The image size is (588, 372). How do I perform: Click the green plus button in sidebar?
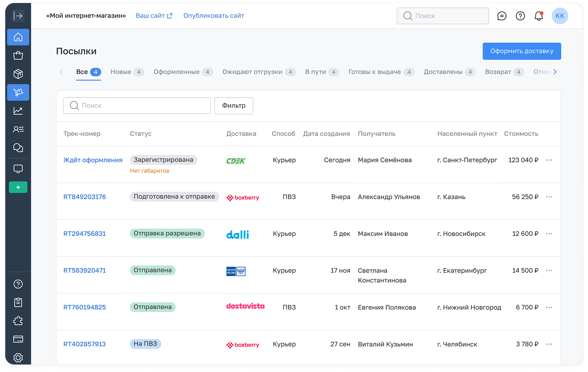point(18,187)
